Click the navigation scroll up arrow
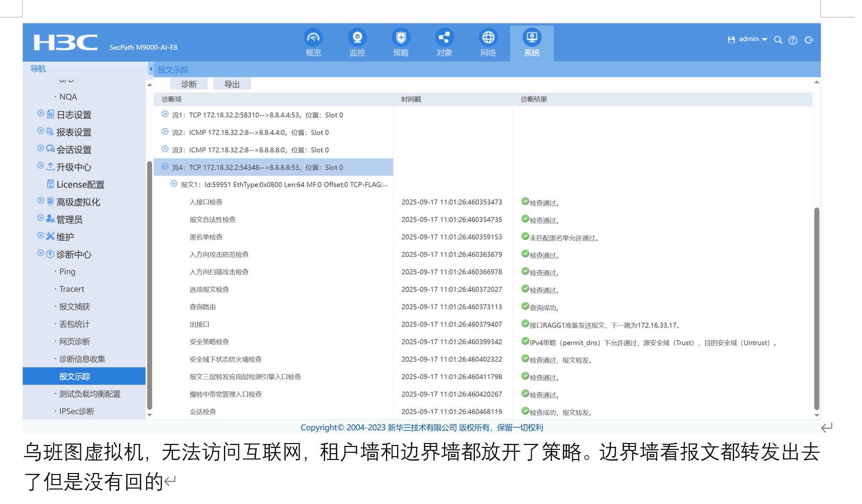This screenshot has width=862, height=504. tap(149, 85)
